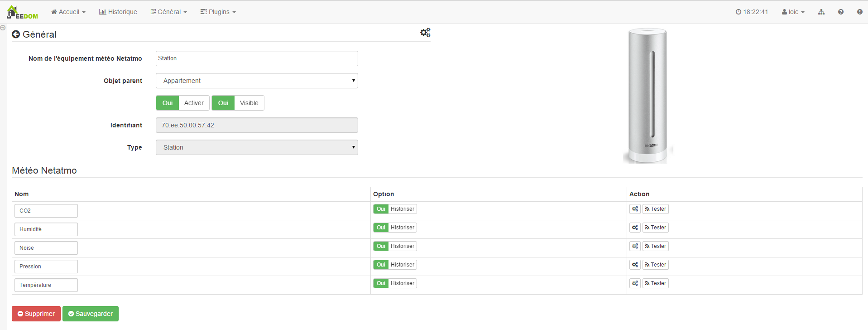Click the Météo Netatmo heading
Viewport: 868px width, 330px height.
tap(44, 170)
